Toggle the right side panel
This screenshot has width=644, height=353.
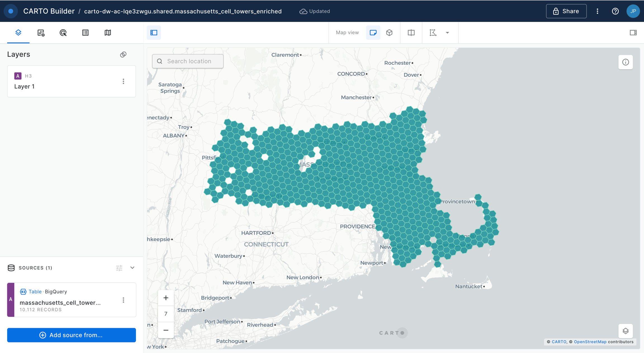(633, 33)
